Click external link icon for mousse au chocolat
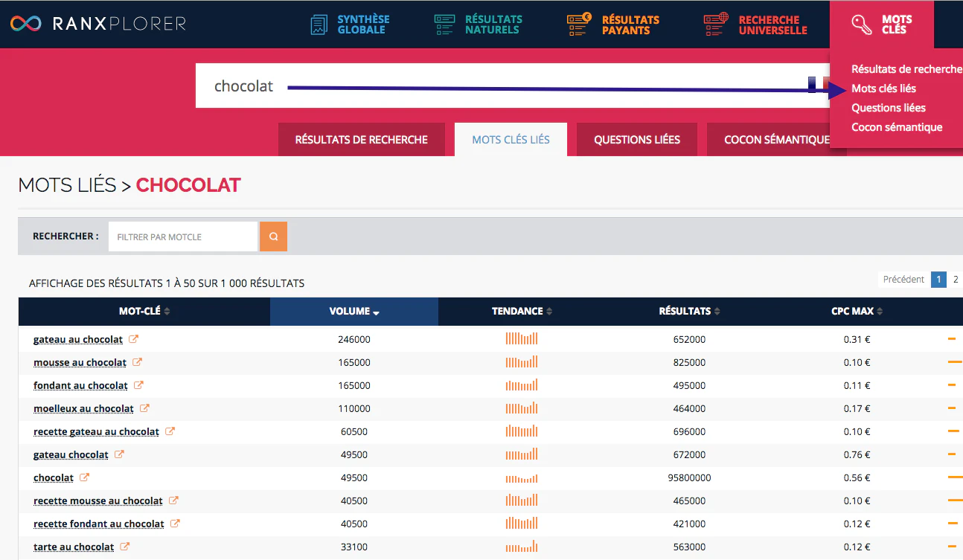 pyautogui.click(x=138, y=362)
